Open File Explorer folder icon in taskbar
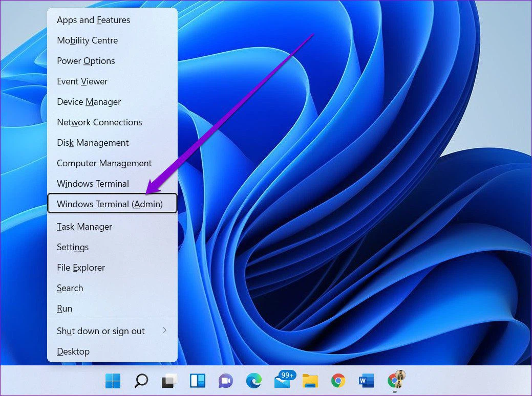The height and width of the screenshot is (396, 532). click(310, 381)
